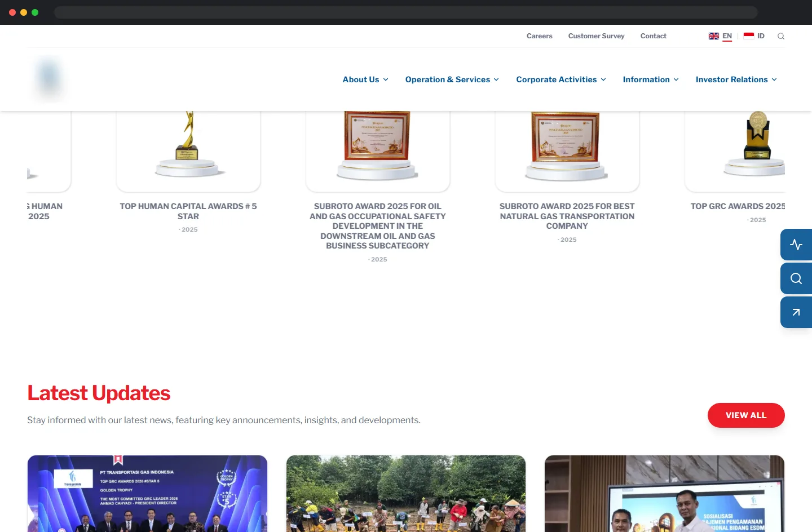Click 'SUBROTO AWARD 2025 FOR BEST NATURAL GAS' title
Screen dimensions: 812x532
(567, 216)
